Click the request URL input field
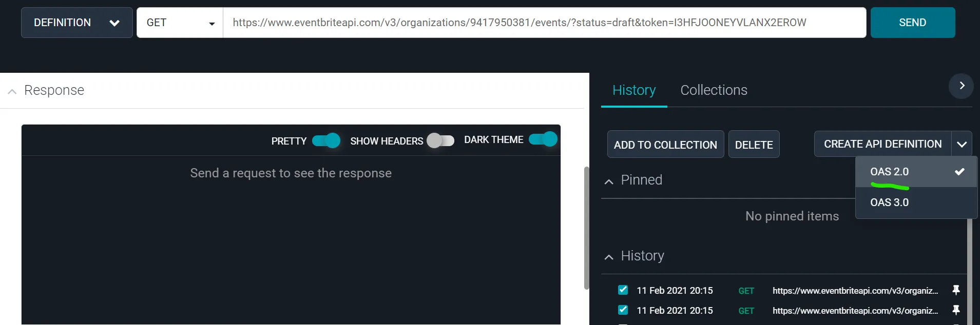 (x=544, y=23)
